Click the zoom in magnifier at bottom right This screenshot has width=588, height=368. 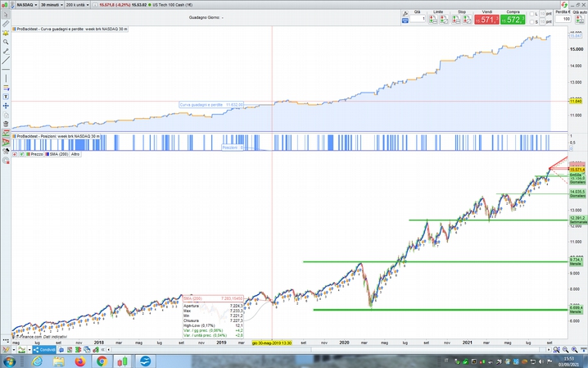(575, 350)
